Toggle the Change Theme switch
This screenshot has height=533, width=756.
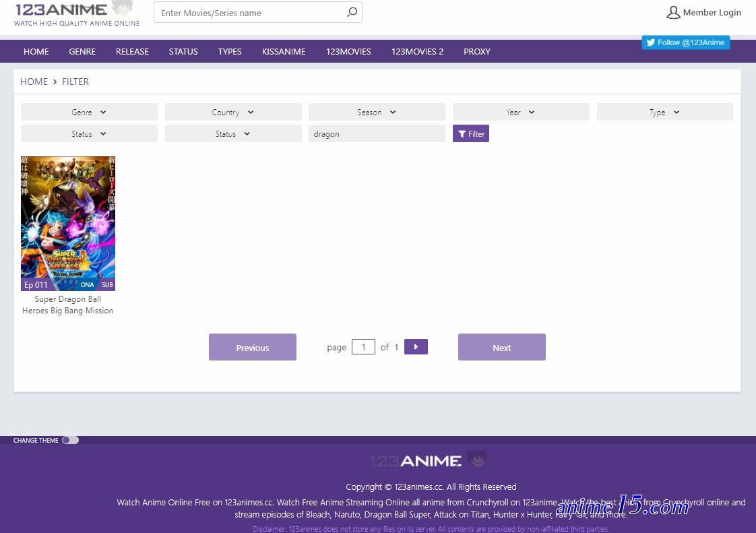pyautogui.click(x=70, y=440)
